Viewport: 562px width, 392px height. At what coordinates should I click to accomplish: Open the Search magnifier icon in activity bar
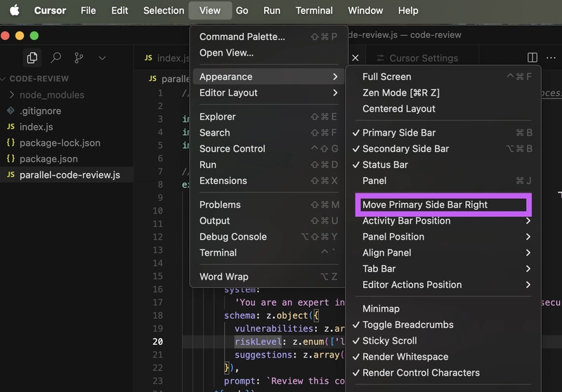pyautogui.click(x=55, y=58)
